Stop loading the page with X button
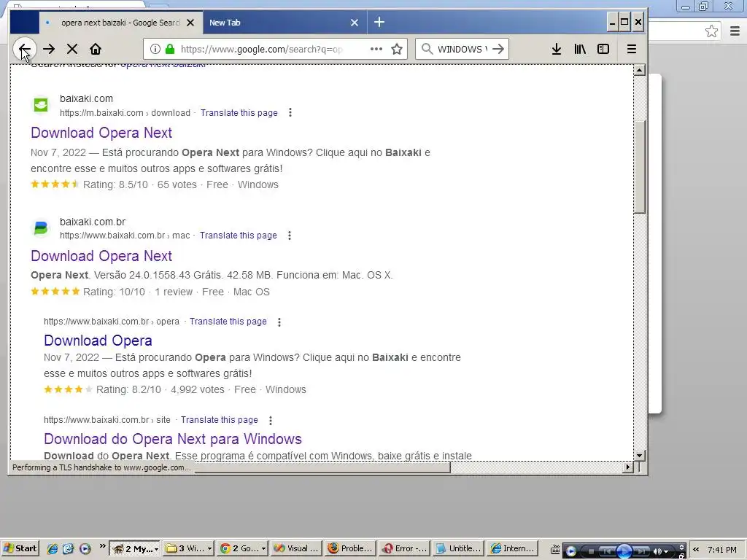The image size is (747, 560). (72, 49)
